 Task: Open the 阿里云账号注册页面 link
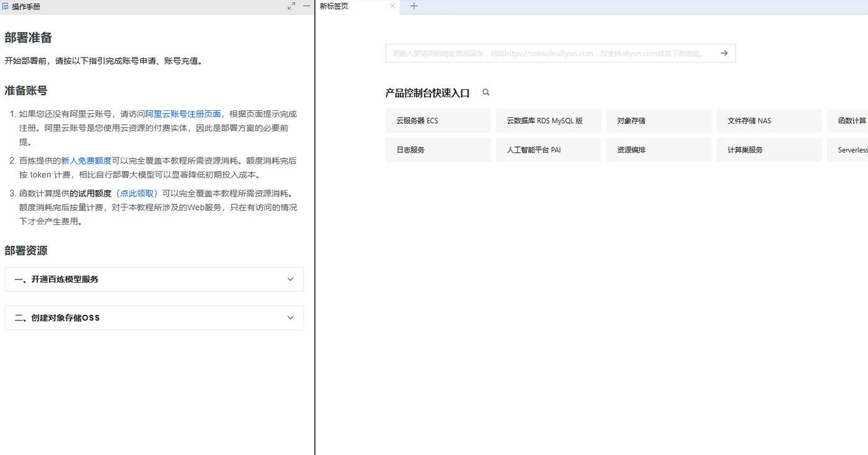(183, 114)
